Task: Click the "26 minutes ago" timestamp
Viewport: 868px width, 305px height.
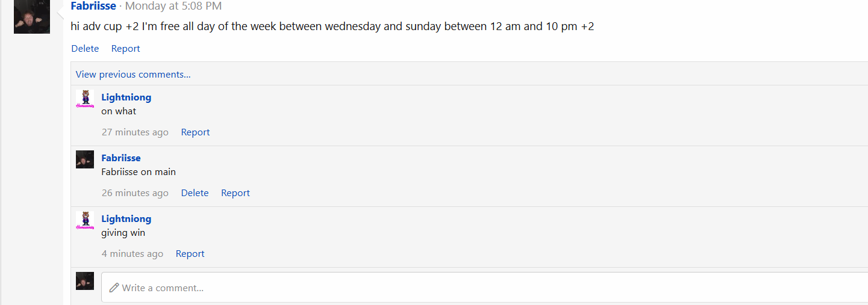Action: tap(135, 193)
